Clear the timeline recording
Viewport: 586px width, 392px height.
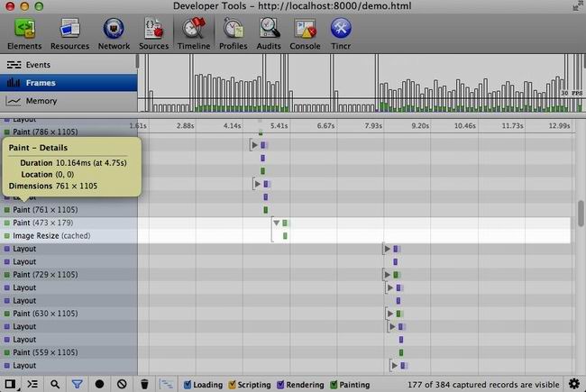click(122, 384)
